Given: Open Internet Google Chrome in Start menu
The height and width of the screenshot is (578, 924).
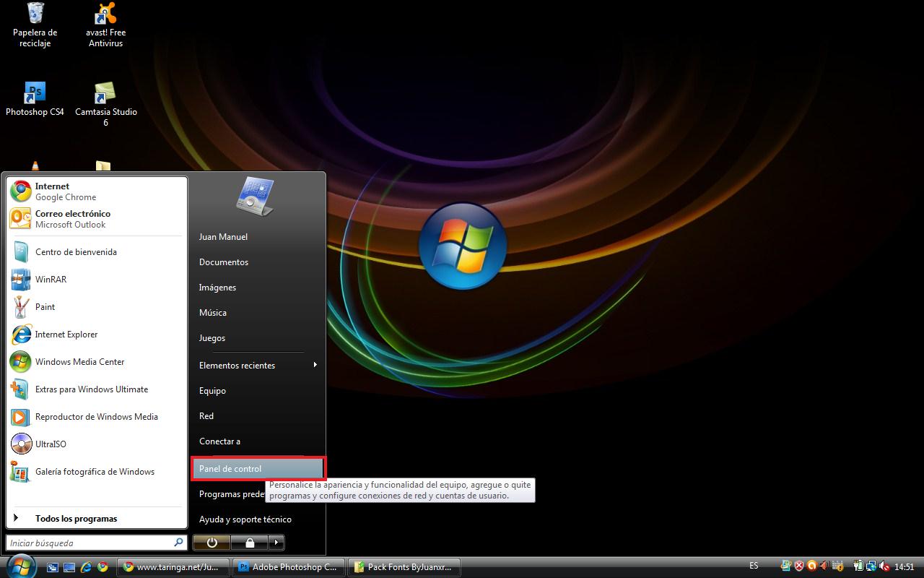Looking at the screenshot, I should point(97,191).
